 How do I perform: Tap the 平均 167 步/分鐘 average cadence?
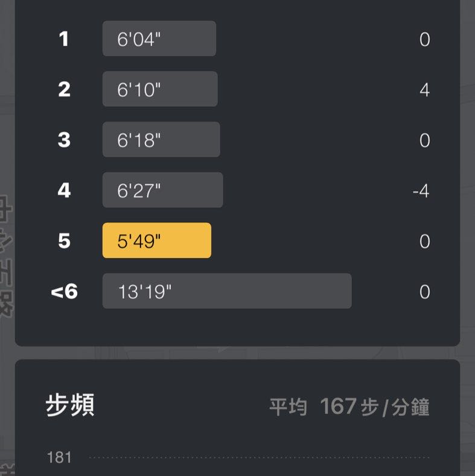click(349, 407)
